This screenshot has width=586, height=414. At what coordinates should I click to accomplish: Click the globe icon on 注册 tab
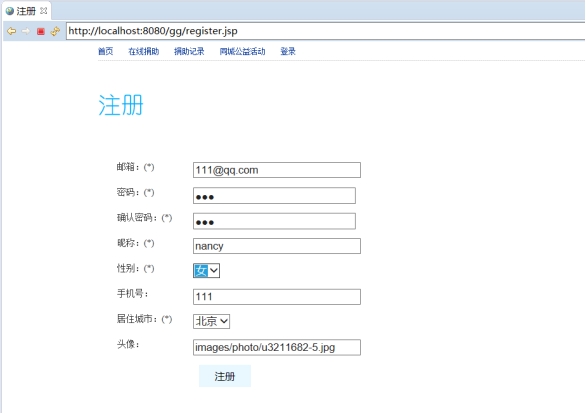click(x=10, y=11)
